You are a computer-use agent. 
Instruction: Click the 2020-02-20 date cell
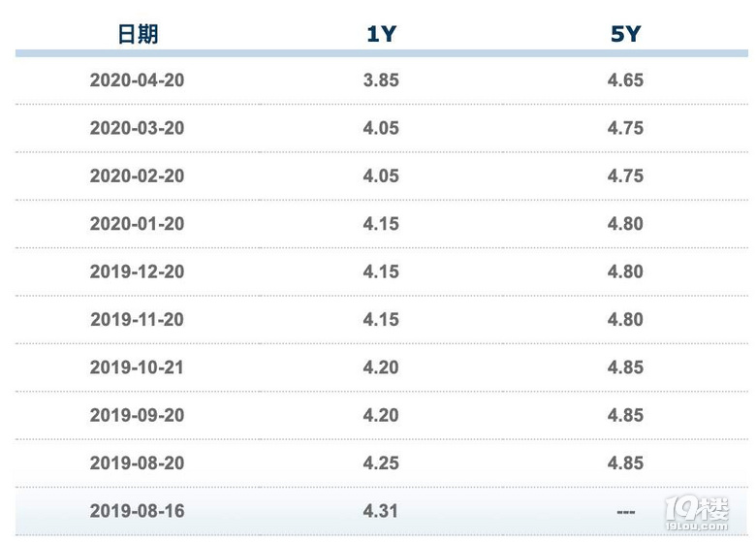[x=137, y=175]
